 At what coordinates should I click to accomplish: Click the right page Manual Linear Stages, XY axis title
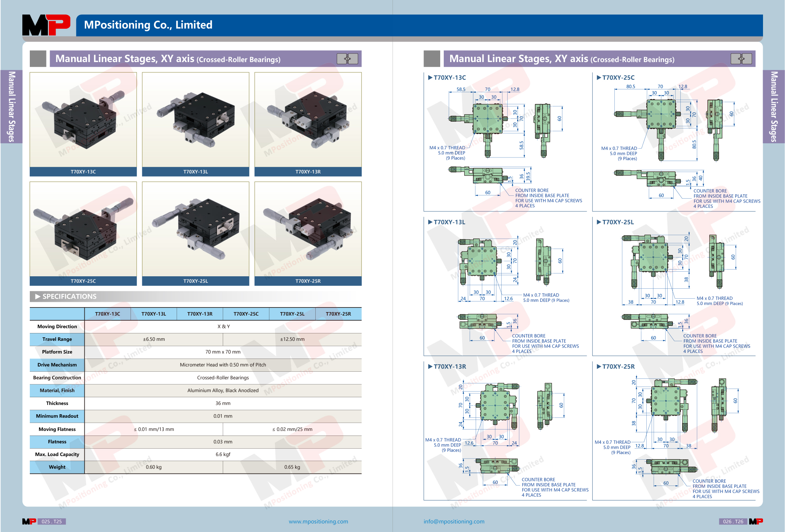(562, 59)
